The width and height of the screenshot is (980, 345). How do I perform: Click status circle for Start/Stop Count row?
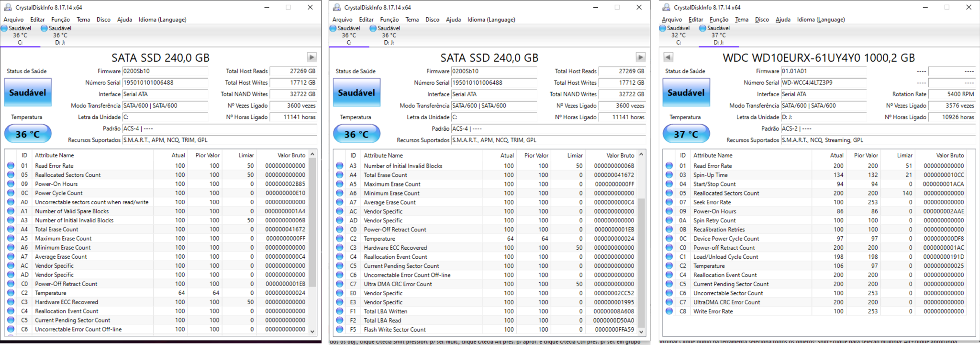[x=669, y=184]
